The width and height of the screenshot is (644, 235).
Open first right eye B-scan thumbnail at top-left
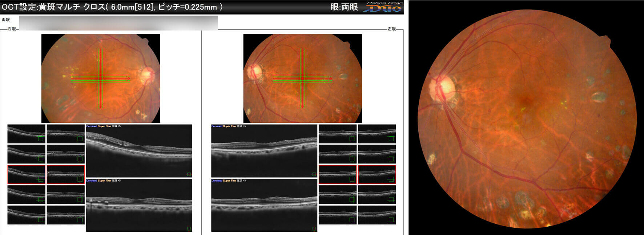click(x=27, y=134)
